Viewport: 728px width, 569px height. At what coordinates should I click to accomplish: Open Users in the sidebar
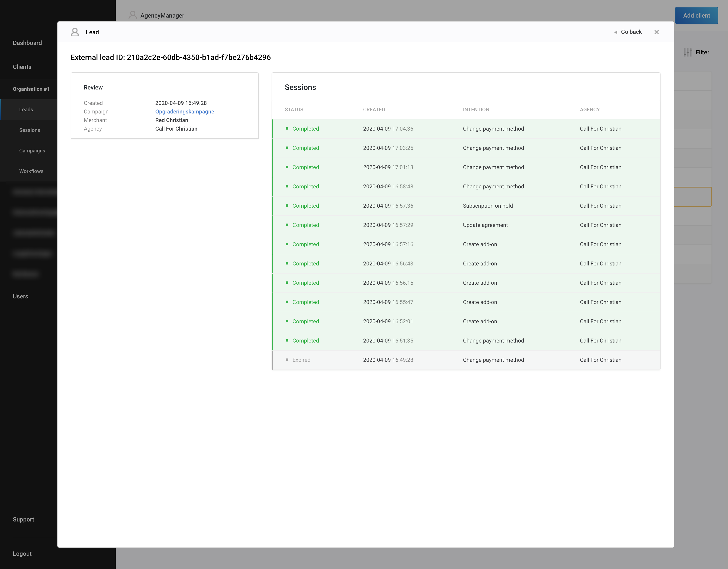20,296
